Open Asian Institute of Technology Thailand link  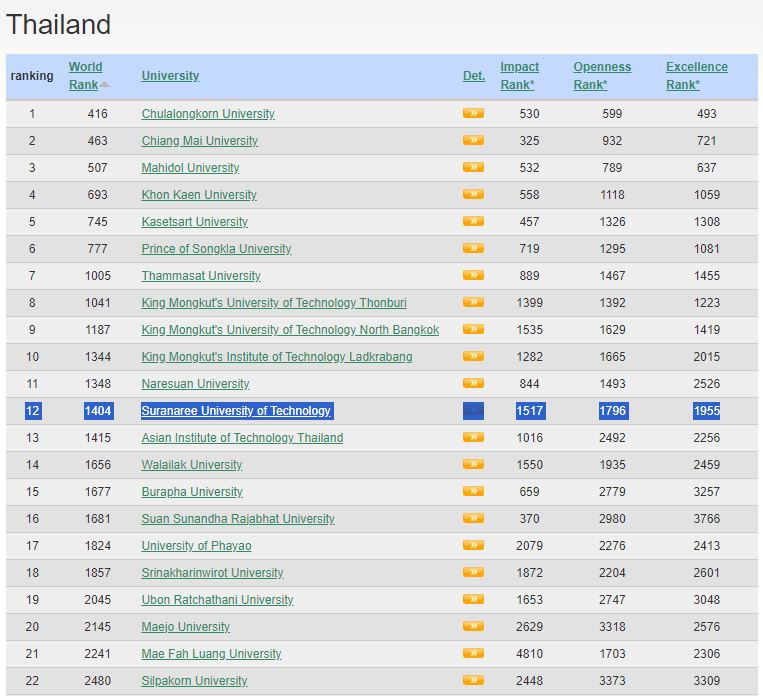pyautogui.click(x=242, y=438)
